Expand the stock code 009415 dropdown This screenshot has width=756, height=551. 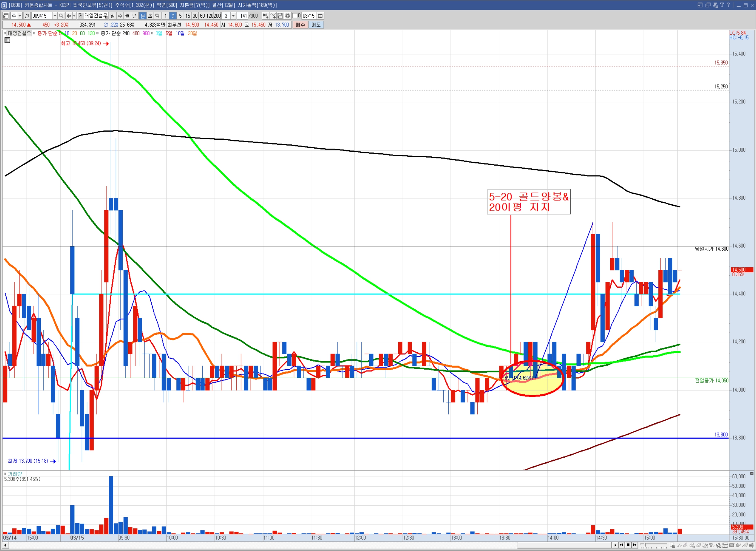55,16
